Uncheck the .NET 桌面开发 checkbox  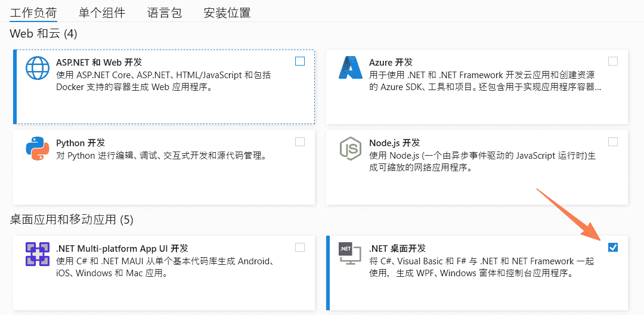[613, 247]
